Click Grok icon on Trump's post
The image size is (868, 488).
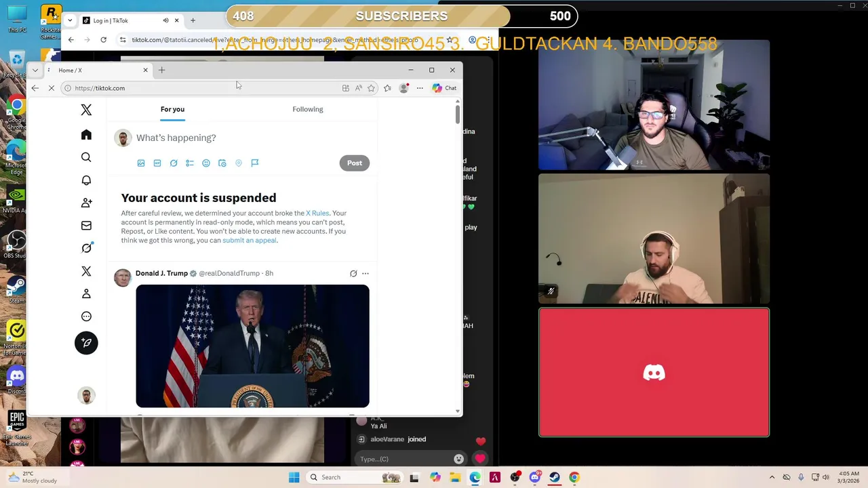353,273
